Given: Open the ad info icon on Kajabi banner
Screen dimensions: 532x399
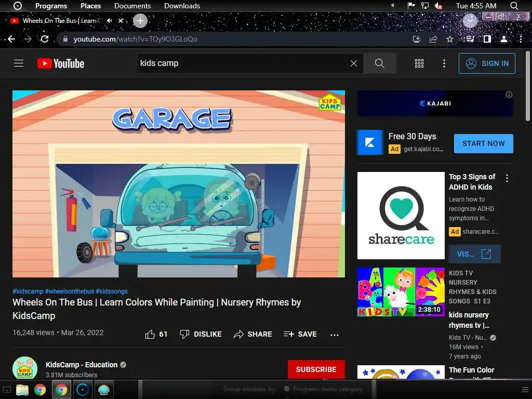Looking at the screenshot, I should coord(509,95).
